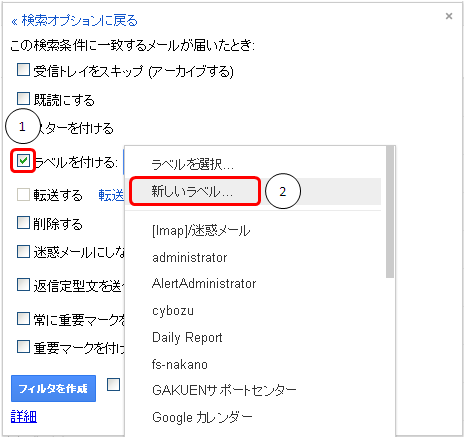
Task: Tick the 既読にする checkbox
Action: (23, 99)
